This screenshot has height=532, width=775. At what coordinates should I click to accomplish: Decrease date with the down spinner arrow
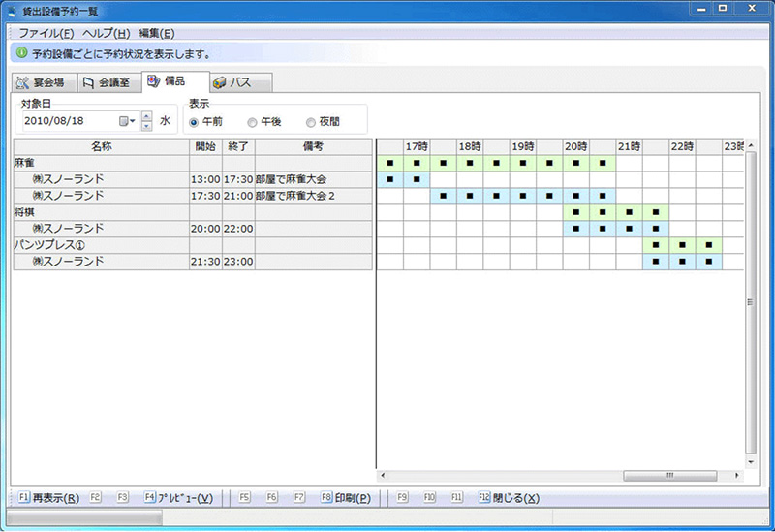[x=147, y=126]
